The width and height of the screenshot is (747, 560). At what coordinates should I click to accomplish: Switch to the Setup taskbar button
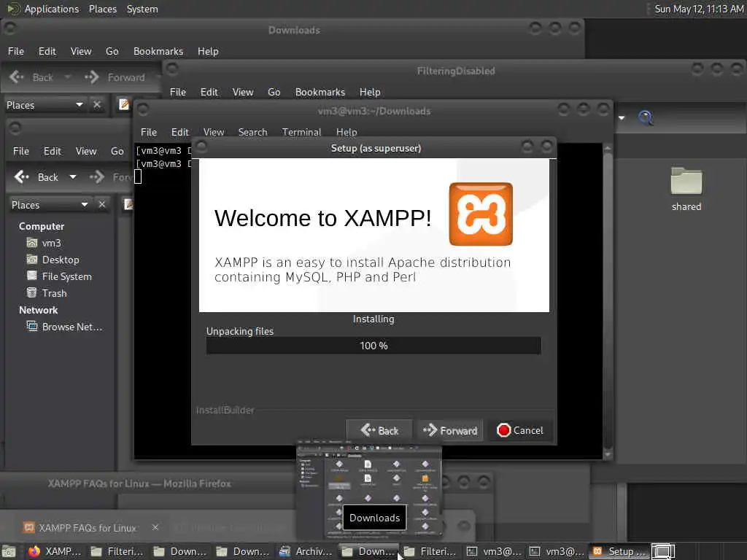pos(619,551)
